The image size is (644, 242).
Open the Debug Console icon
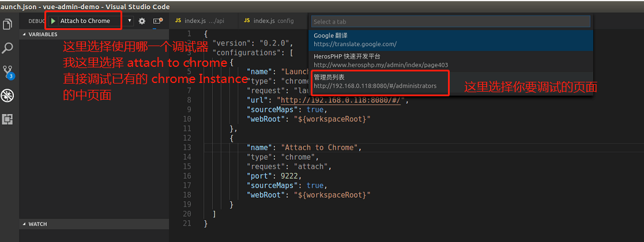coord(157,21)
